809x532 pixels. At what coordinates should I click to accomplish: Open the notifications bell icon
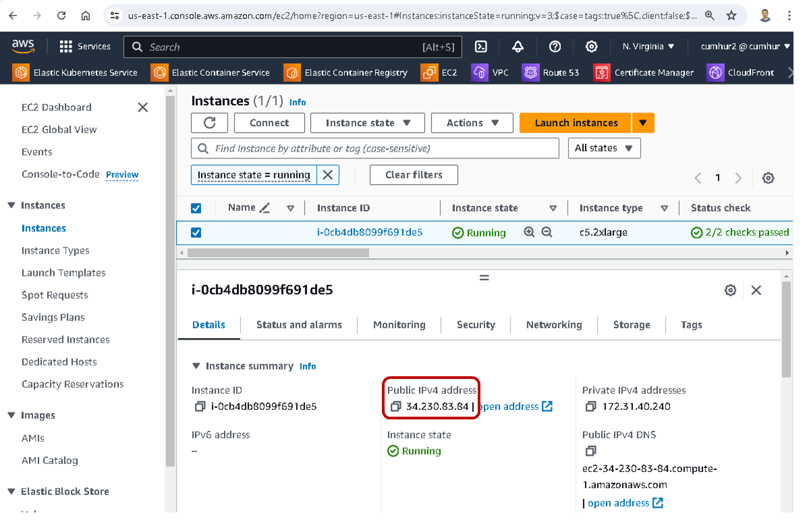518,47
